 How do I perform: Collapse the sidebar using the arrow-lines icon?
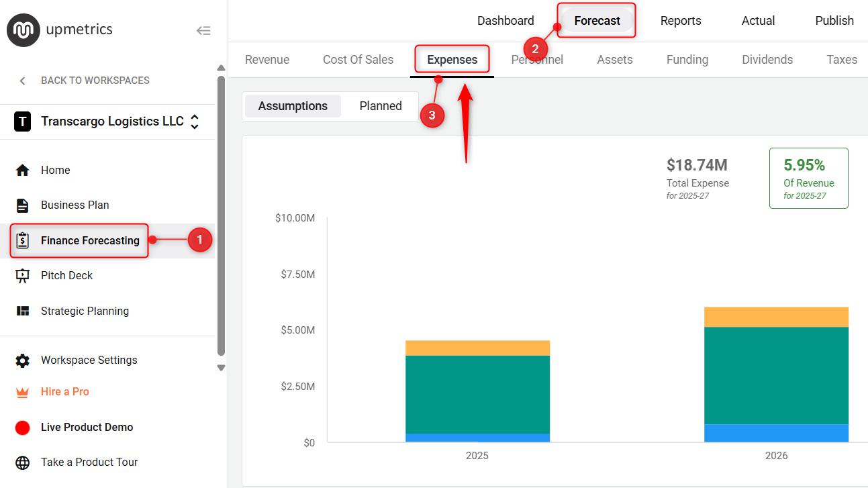coord(203,30)
